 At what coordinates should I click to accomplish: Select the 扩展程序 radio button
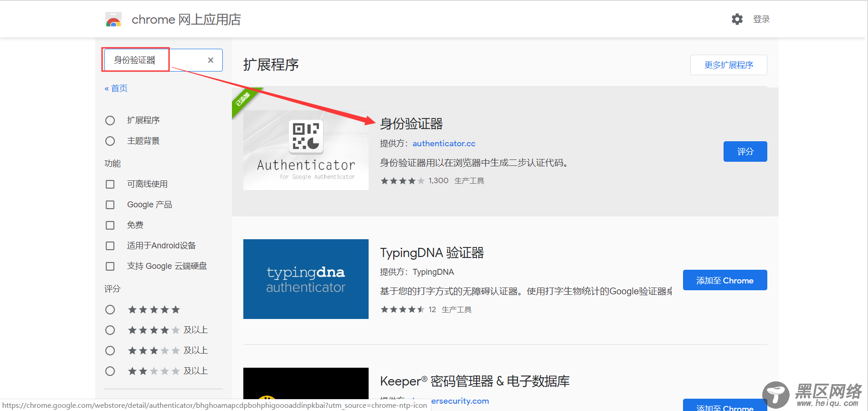pyautogui.click(x=110, y=120)
